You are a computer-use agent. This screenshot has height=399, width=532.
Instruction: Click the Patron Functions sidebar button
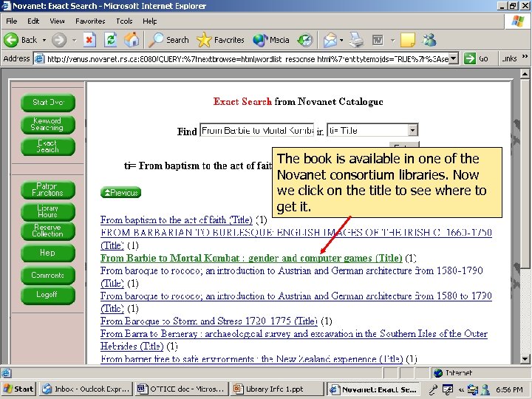click(x=48, y=190)
